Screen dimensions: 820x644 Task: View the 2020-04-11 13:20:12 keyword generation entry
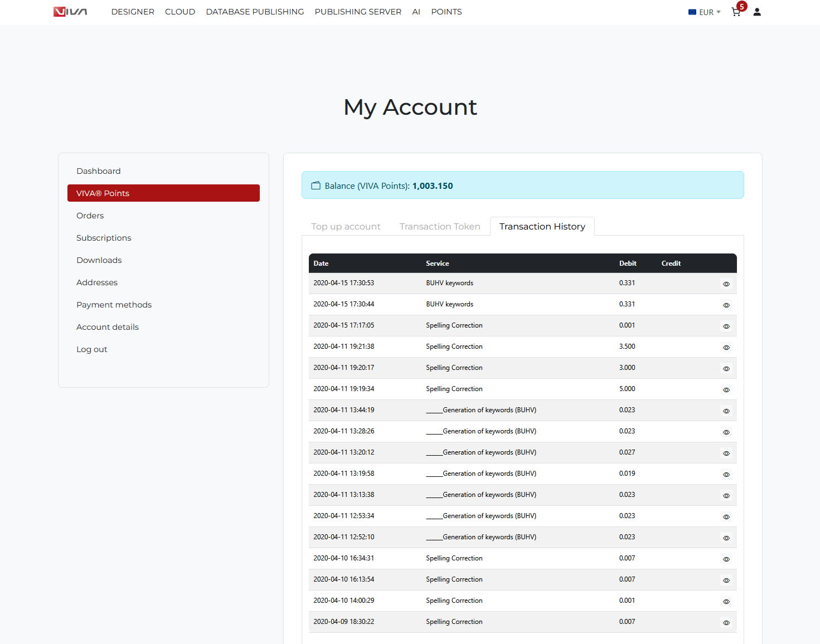[726, 453]
